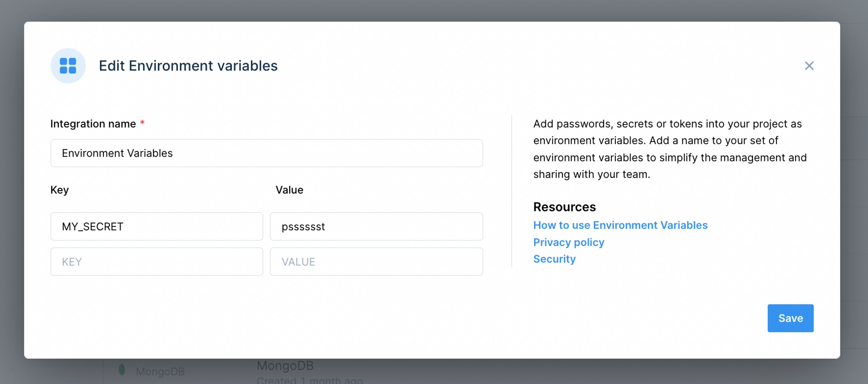Focus the empty VALUE input
This screenshot has height=384, width=868.
[x=376, y=262]
